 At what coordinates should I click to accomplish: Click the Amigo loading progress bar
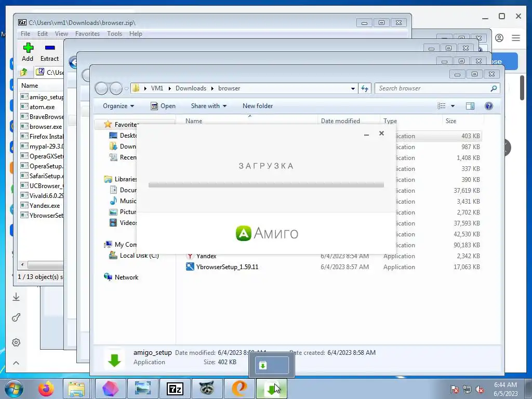266,185
